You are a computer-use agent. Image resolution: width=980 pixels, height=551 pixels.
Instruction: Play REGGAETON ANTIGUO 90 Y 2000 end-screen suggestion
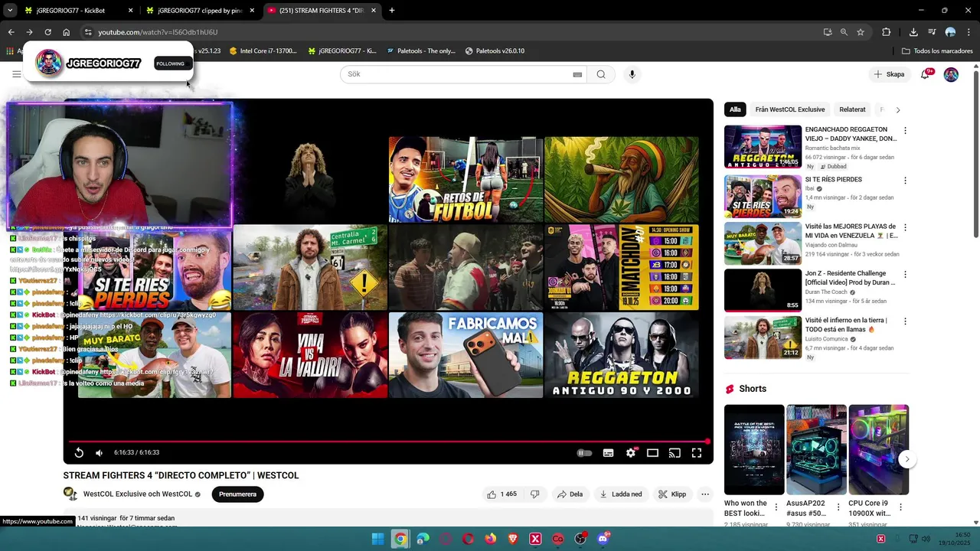(621, 355)
